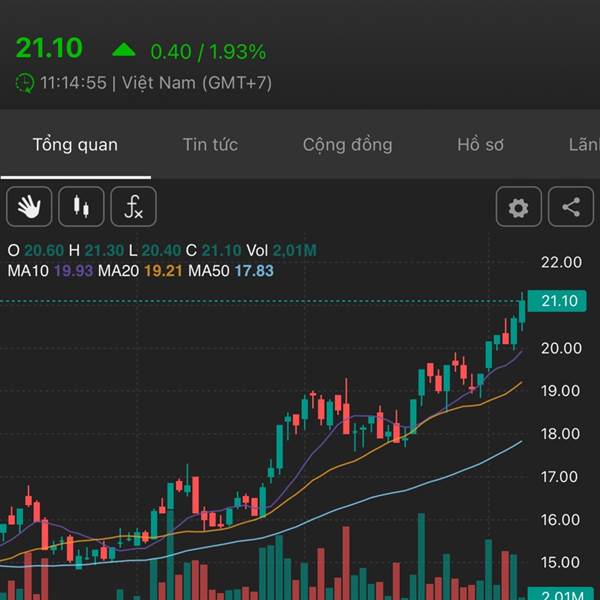Tap the low price L 20.40
Screen dimensions: 600x600
click(x=155, y=251)
